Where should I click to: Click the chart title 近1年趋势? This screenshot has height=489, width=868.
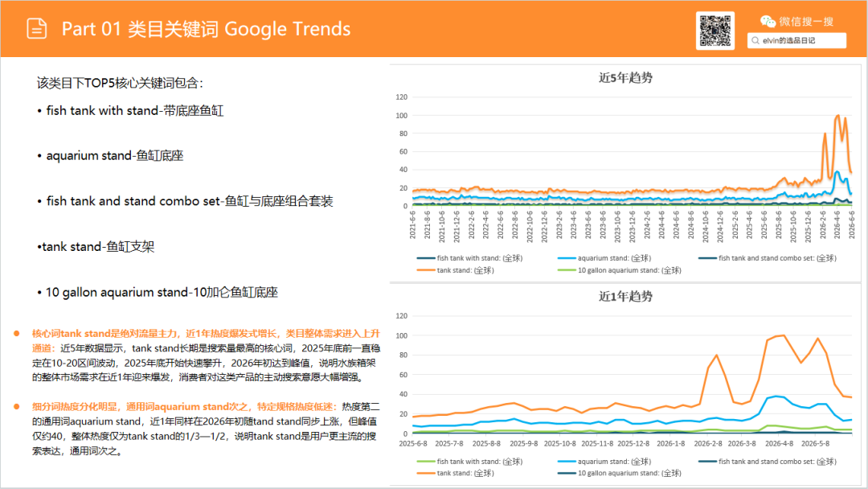(x=625, y=296)
